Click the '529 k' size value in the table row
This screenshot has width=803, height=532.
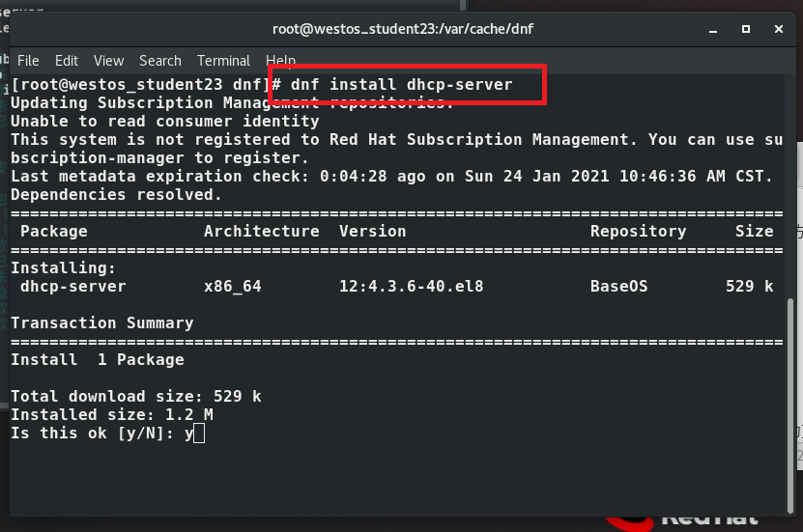tap(749, 286)
